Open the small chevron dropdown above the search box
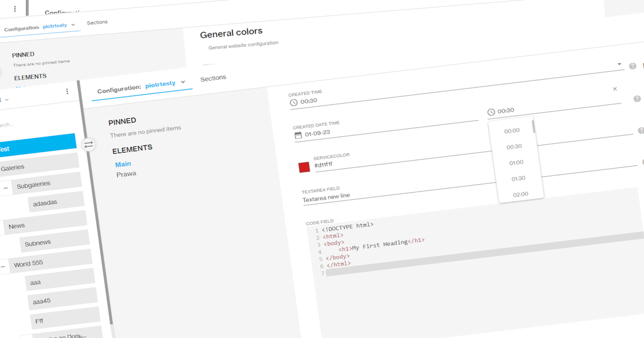Screen dimensions: 644x338 (x=6, y=99)
